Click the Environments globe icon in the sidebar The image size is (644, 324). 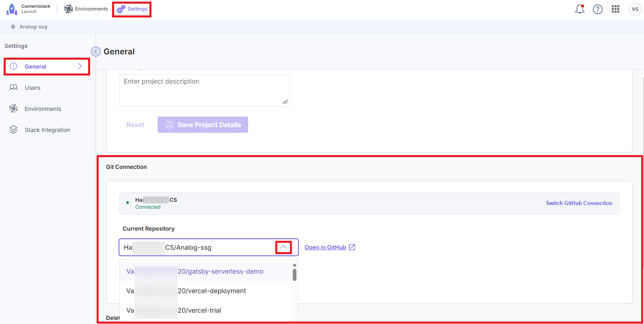pos(13,108)
